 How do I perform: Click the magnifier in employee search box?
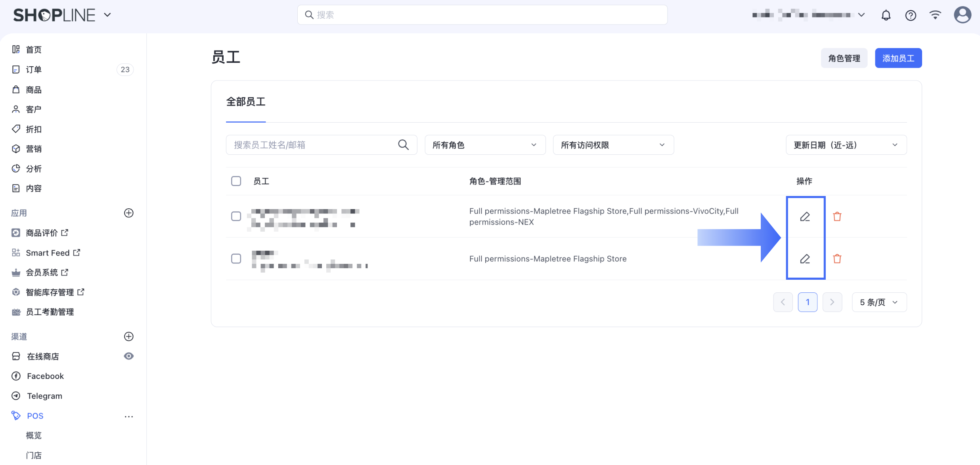(x=403, y=145)
